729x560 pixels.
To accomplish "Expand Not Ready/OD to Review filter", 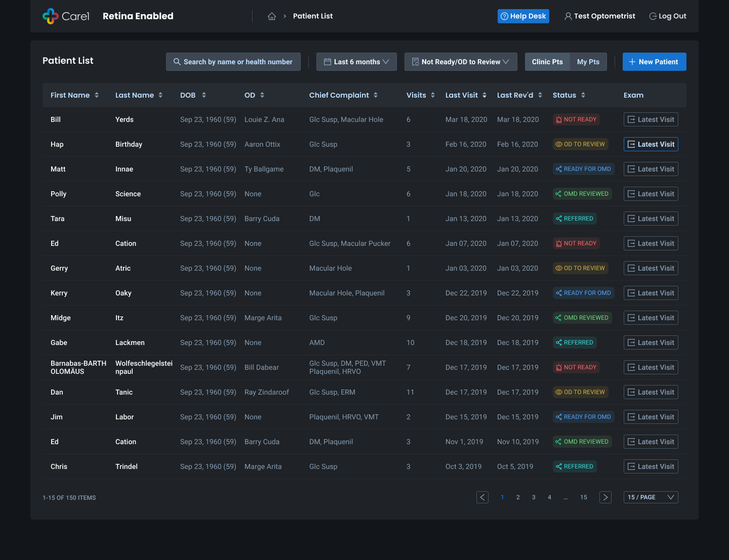I will point(461,62).
